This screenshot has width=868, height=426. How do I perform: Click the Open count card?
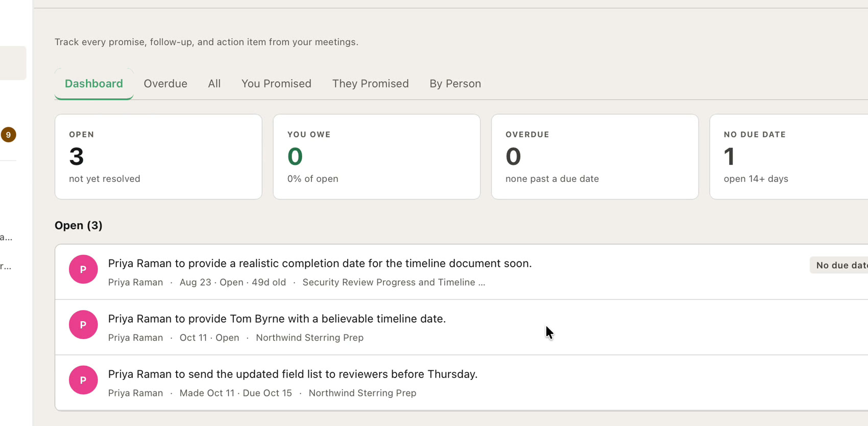(158, 157)
